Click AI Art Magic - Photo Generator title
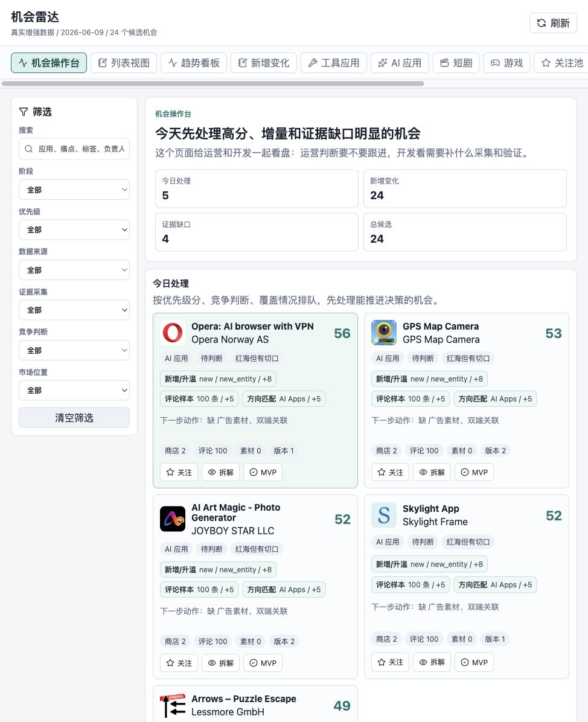Screen dimensions: 588x722 tap(236, 513)
